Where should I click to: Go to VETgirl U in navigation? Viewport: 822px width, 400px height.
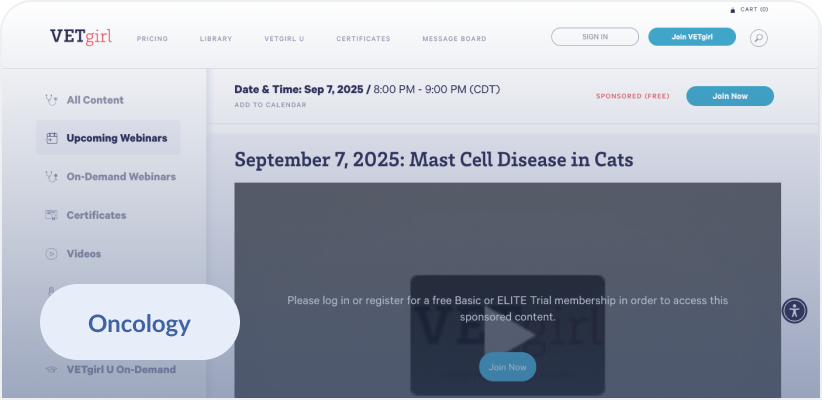284,39
